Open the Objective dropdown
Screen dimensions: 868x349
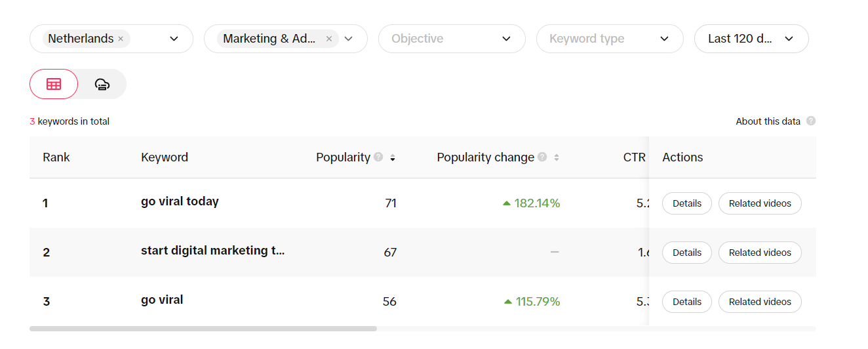coord(452,39)
